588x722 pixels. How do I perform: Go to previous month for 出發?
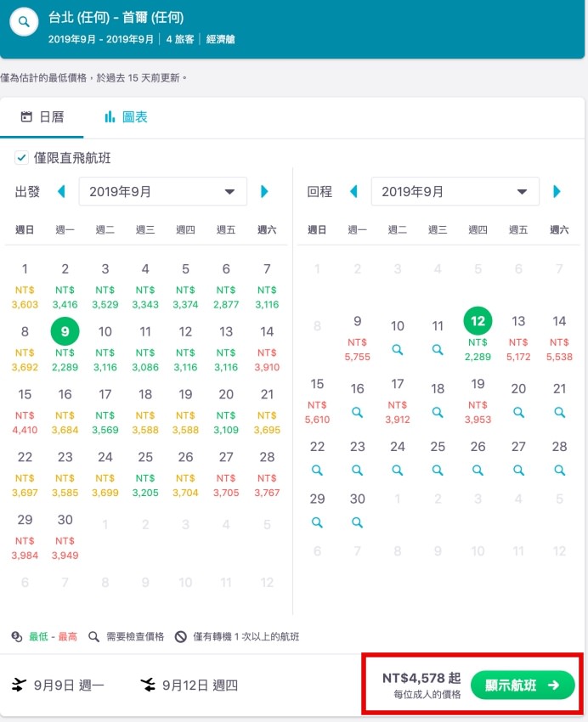point(61,191)
